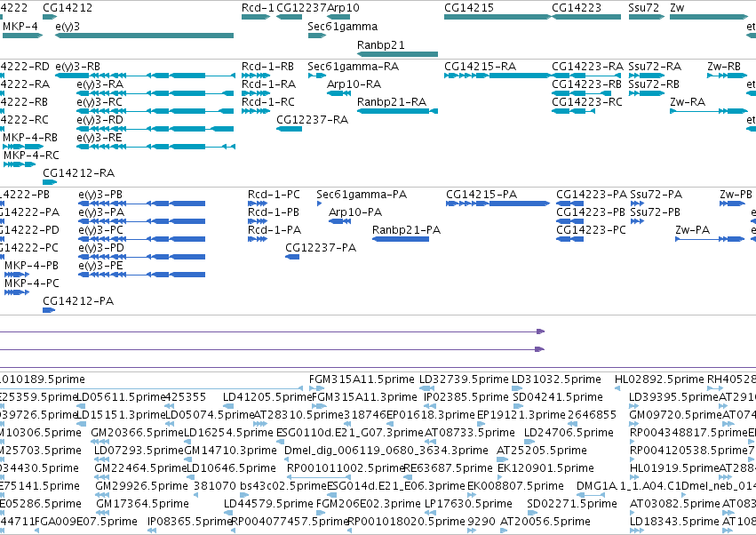Select transcript e(y)3-RA

tap(155, 93)
